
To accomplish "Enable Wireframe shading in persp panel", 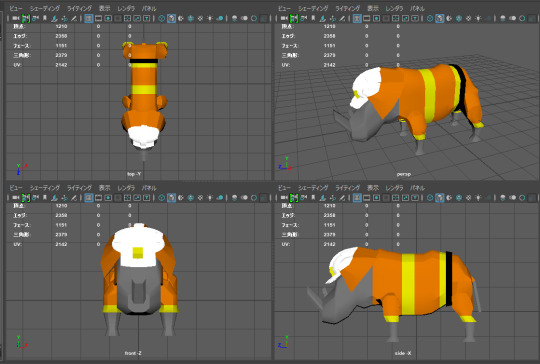I will (430, 18).
